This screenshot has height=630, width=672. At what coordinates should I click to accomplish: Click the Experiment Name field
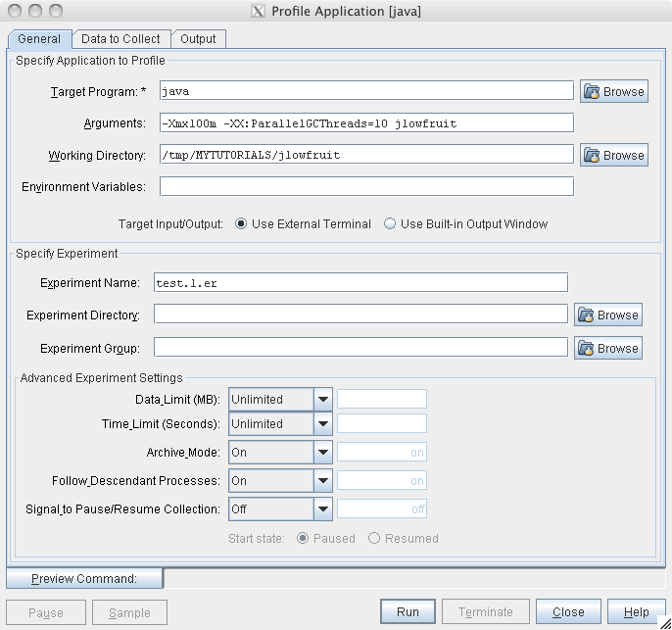pos(360,283)
